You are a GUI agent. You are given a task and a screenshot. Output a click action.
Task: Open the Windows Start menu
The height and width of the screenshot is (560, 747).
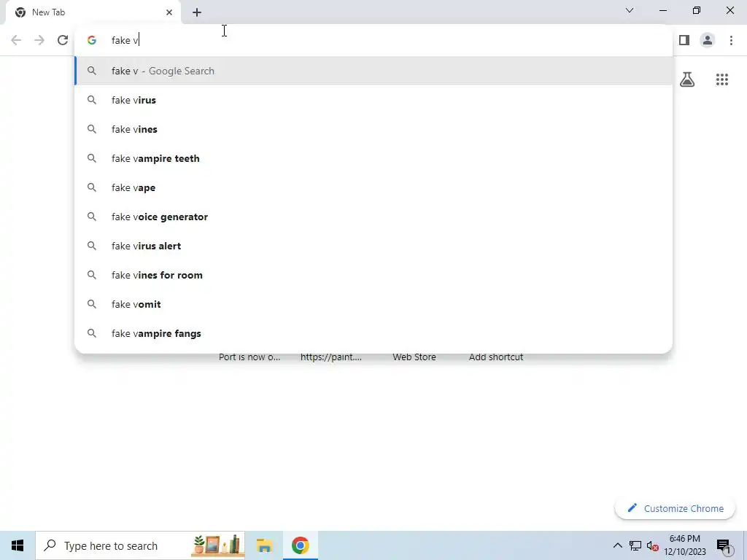[18, 545]
